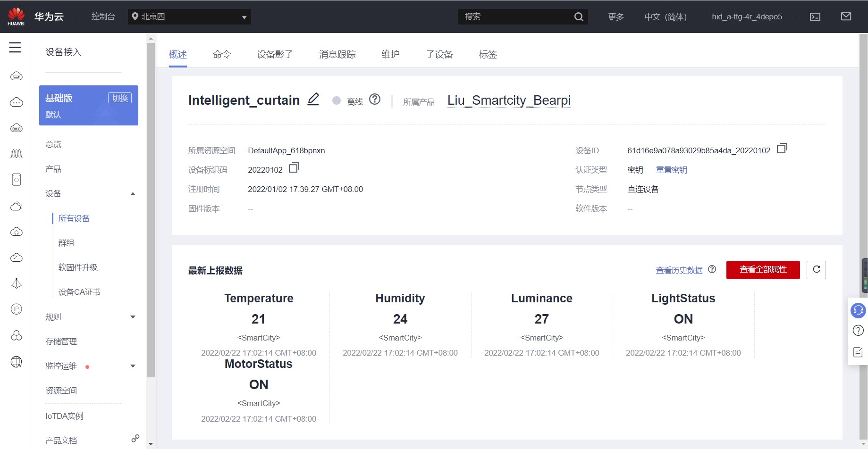Open IoTDA实例 in sidebar
868x449 pixels.
click(64, 416)
